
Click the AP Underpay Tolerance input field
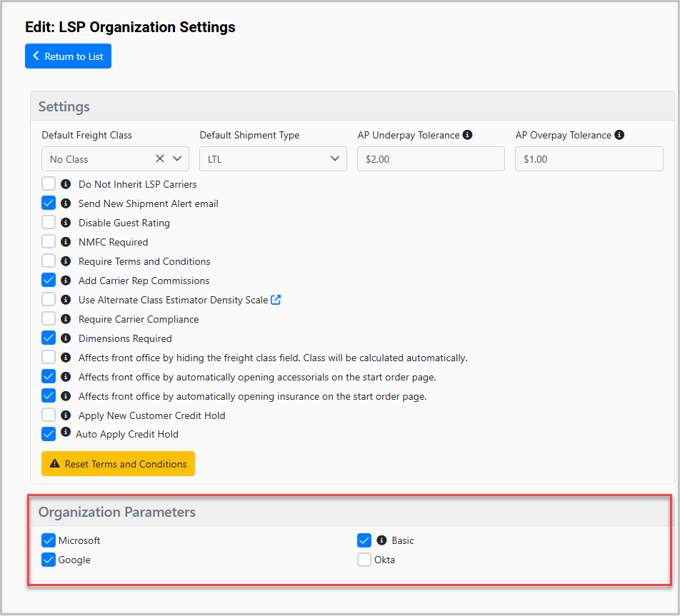(431, 158)
